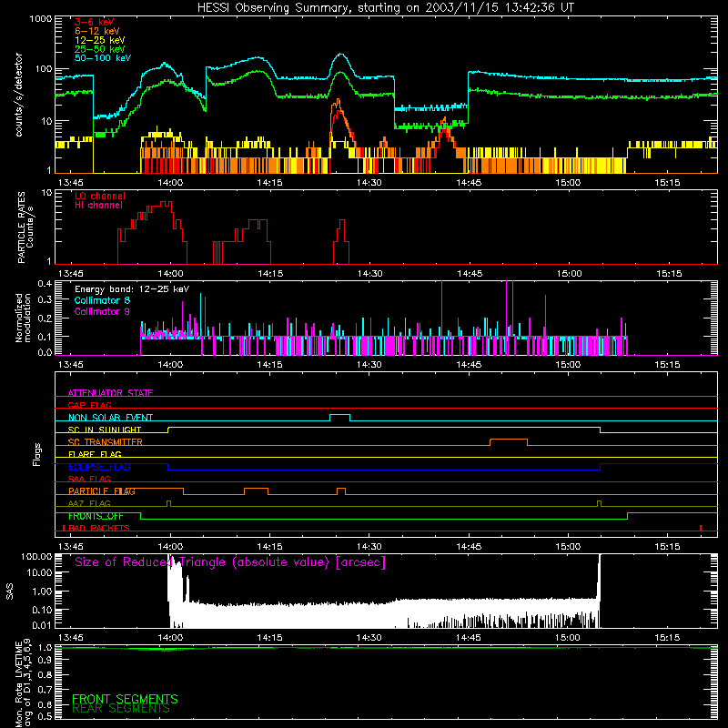
Task: Click the BAD PACKETS flag label
Action: click(98, 528)
